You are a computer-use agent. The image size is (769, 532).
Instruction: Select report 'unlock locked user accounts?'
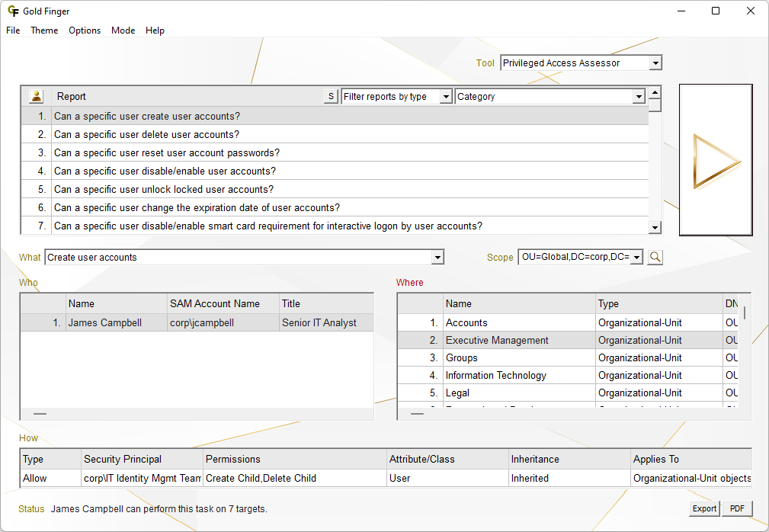click(x=335, y=189)
